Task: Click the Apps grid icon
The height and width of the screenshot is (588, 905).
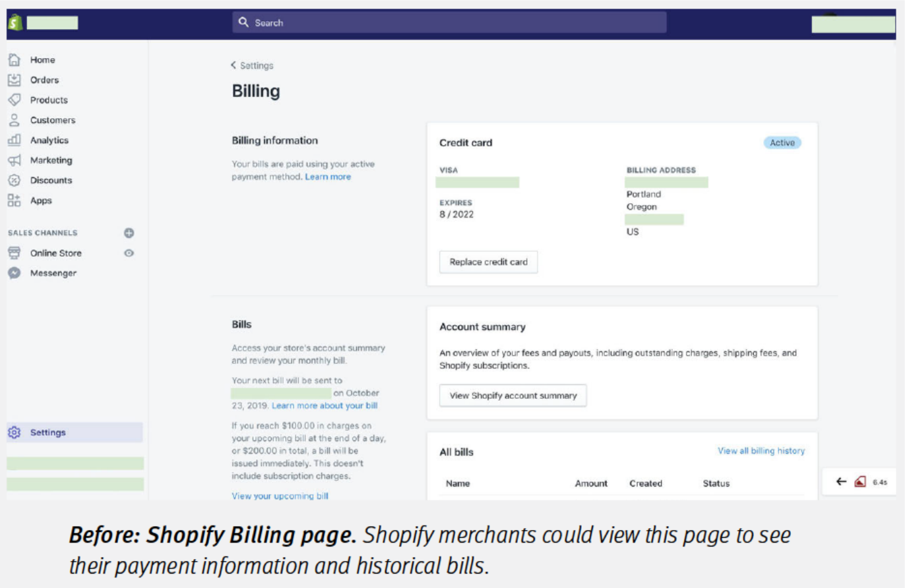Action: 14,200
